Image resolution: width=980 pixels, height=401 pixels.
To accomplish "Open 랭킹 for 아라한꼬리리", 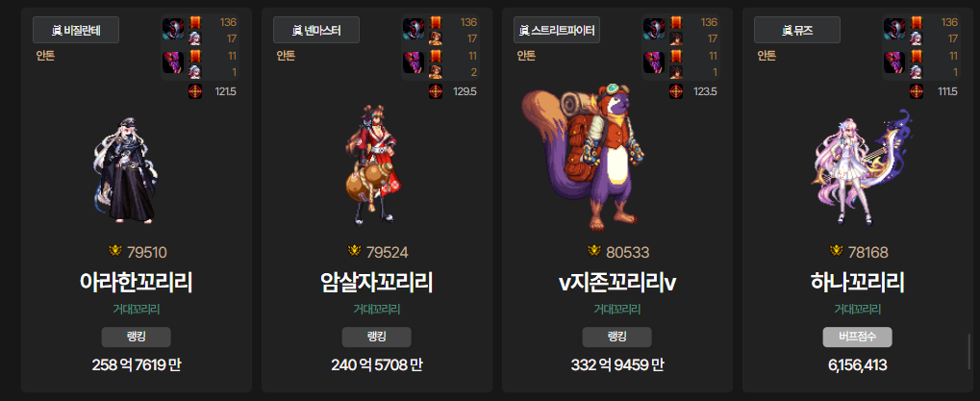I will click(x=137, y=338).
